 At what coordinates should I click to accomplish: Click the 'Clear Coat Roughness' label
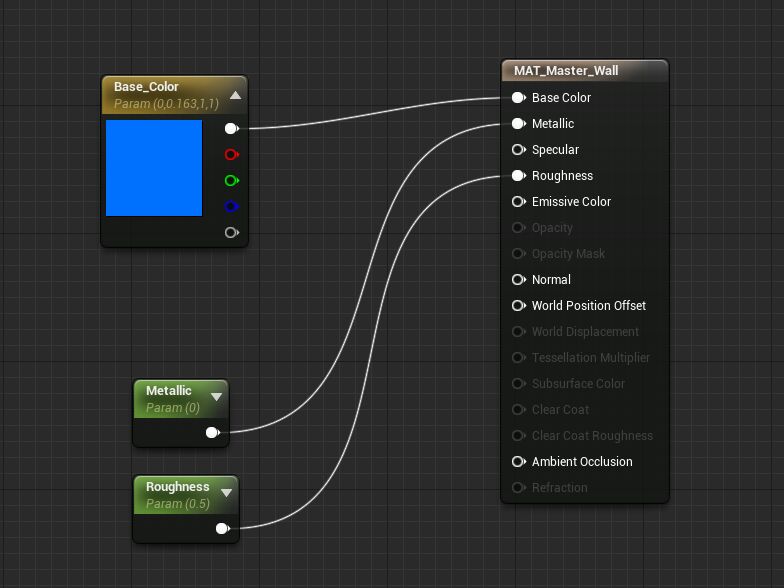[592, 436]
